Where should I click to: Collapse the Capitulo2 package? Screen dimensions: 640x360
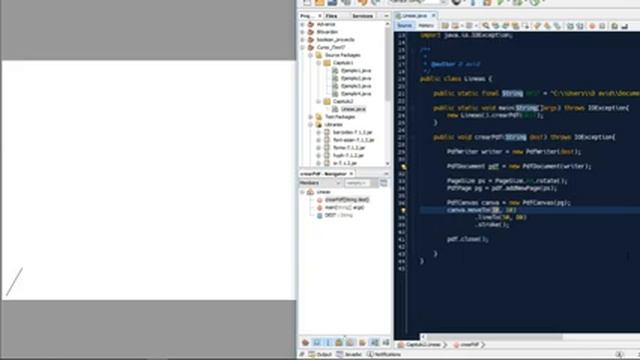click(319, 101)
